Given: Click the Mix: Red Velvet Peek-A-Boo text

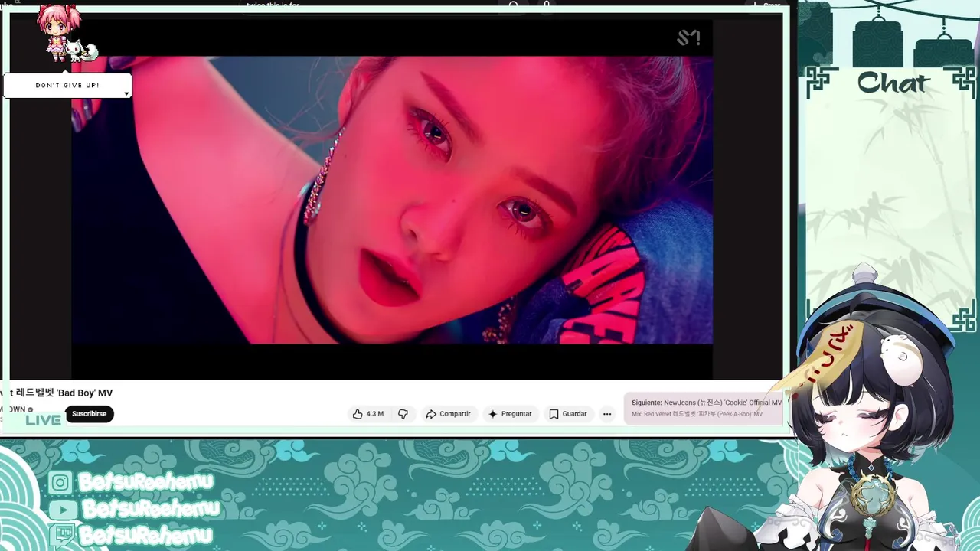Looking at the screenshot, I should pos(697,414).
